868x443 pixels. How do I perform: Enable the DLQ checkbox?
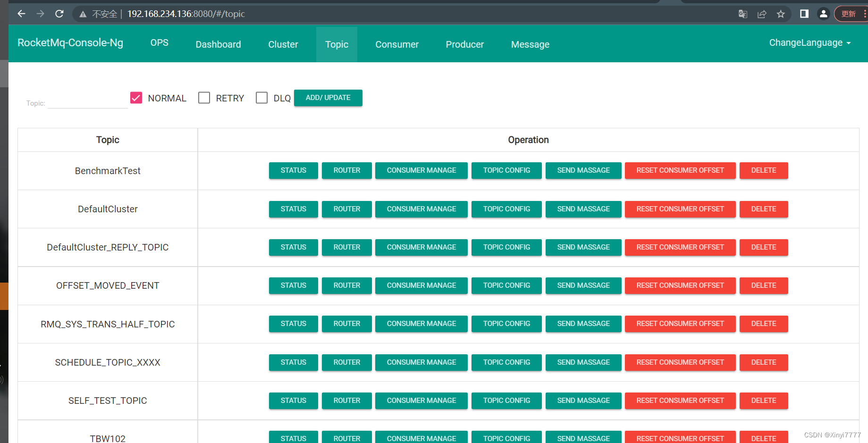(261, 98)
